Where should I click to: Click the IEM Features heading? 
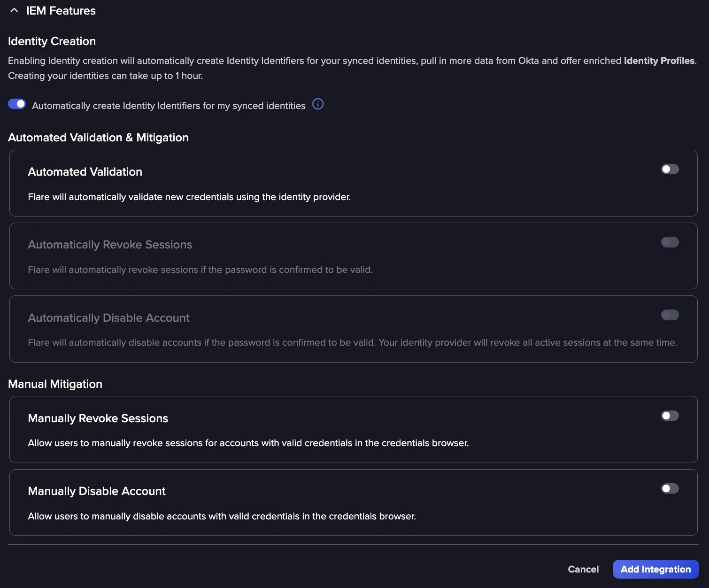pyautogui.click(x=61, y=11)
